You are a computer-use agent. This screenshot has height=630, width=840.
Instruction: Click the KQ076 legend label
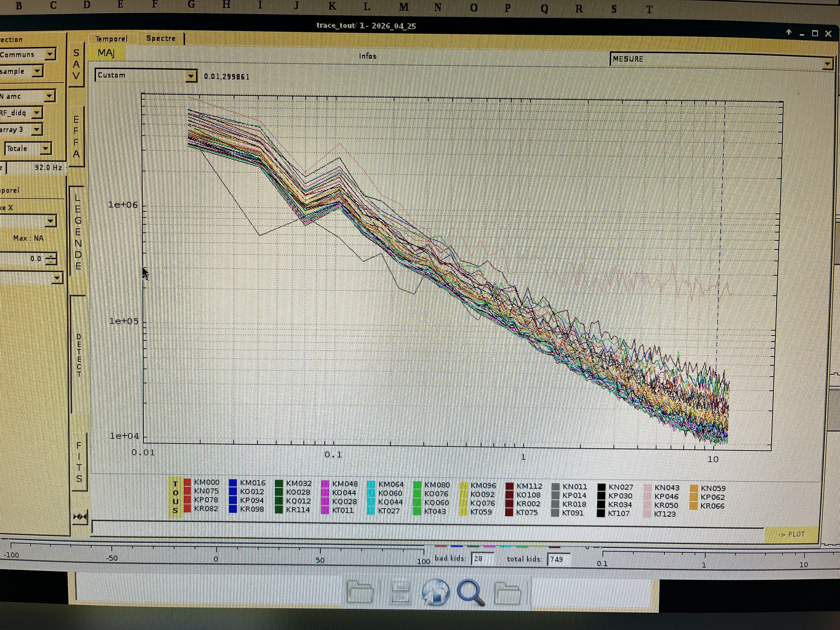point(483,504)
